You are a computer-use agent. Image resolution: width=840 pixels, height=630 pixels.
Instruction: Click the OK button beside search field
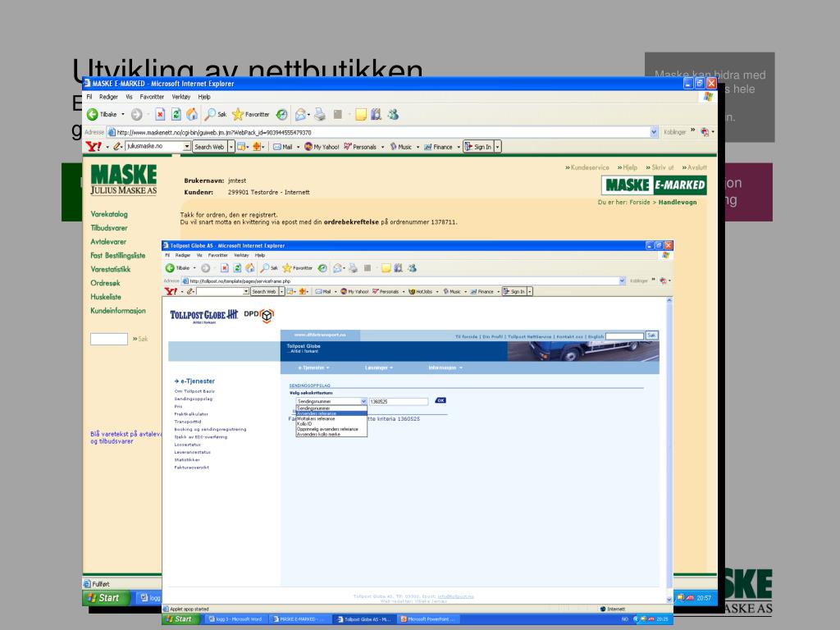441,400
